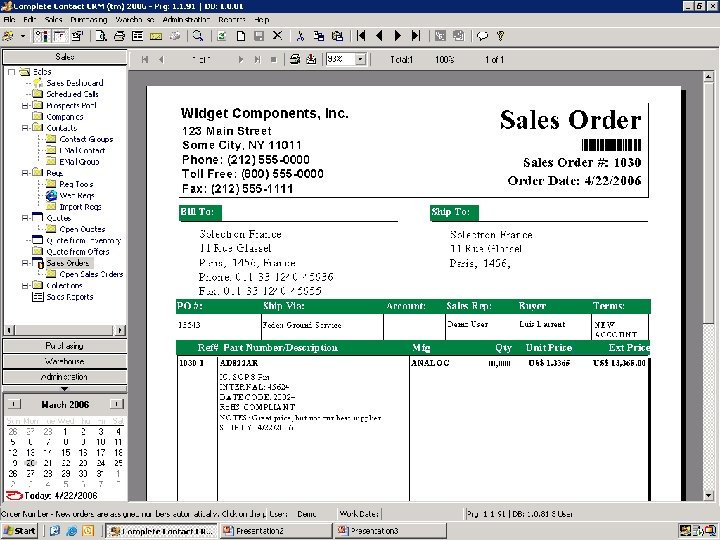Select Contact Groups tree item
Image resolution: width=720 pixels, height=540 pixels.
(x=86, y=139)
